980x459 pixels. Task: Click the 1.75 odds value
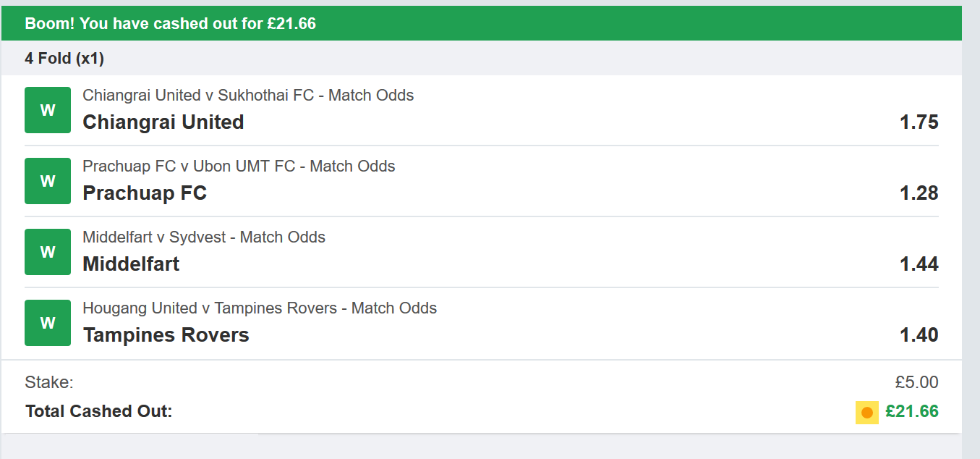tap(919, 122)
